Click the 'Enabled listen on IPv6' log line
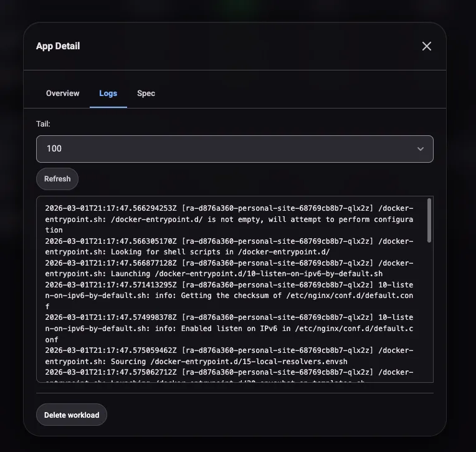This screenshot has width=476, height=452. (x=227, y=329)
